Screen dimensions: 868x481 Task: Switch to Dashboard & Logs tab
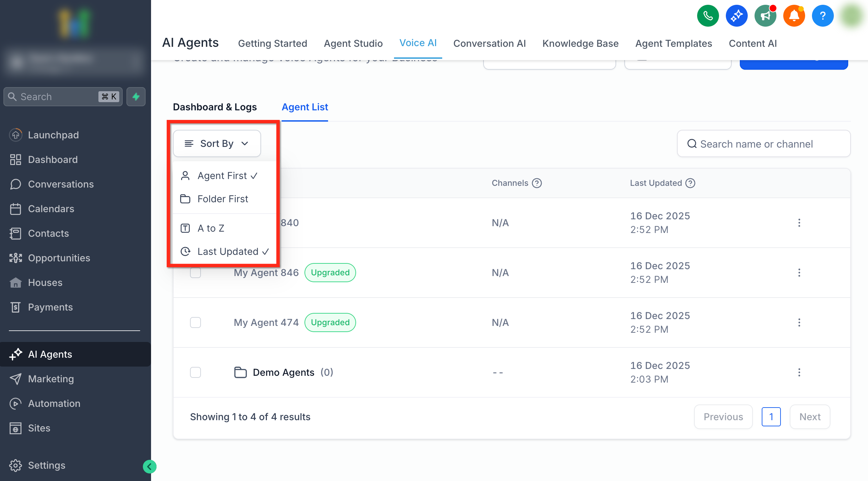(215, 107)
